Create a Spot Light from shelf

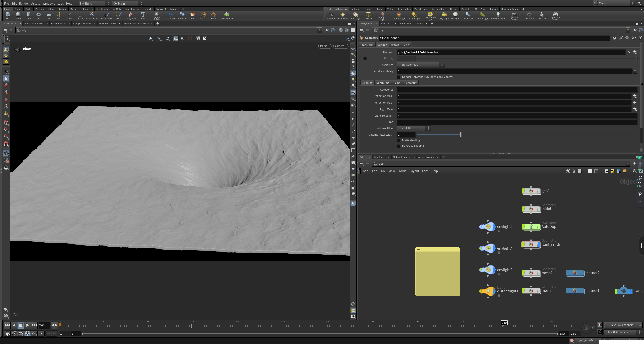355,16
